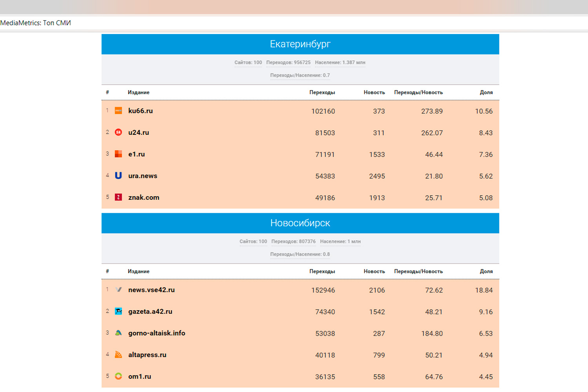This screenshot has width=588, height=392.
Task: Sort Новосибирск table by Доля column
Action: (x=486, y=271)
